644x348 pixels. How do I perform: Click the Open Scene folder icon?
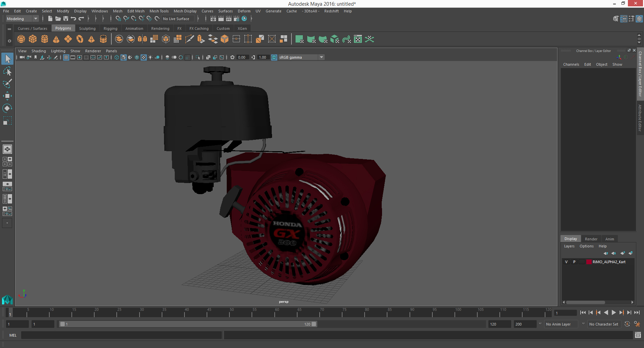58,19
